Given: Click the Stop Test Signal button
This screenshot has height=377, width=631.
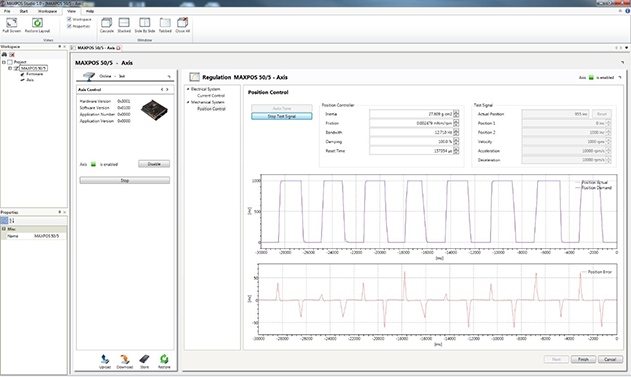Looking at the screenshot, I should click(x=282, y=116).
